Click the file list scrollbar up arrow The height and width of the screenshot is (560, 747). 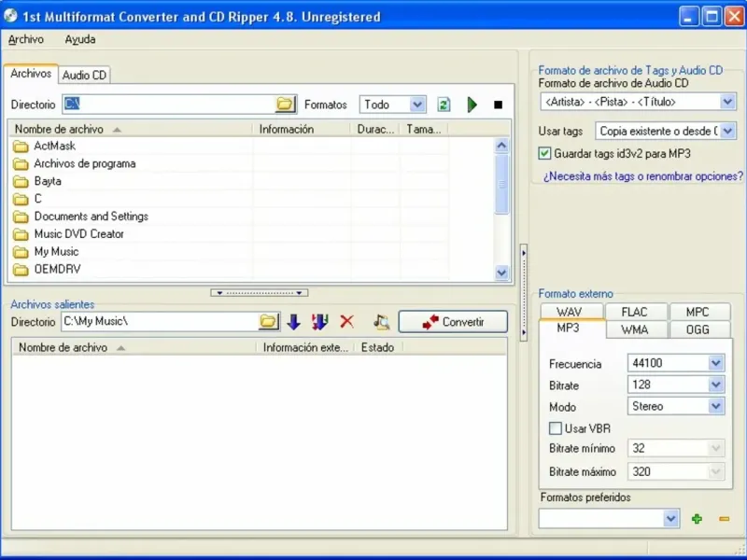pos(501,146)
